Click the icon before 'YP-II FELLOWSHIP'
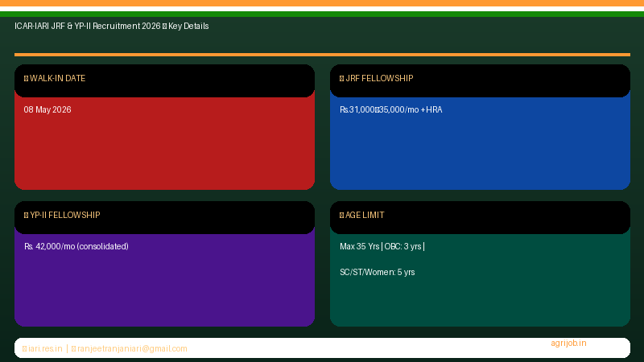This screenshot has width=644, height=362. point(27,215)
